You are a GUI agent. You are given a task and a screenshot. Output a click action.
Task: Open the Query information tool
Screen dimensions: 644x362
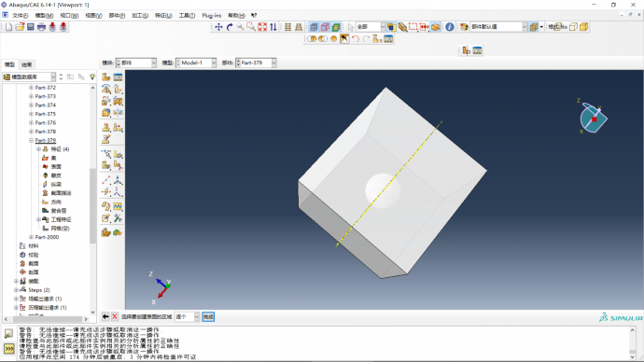pyautogui.click(x=450, y=27)
